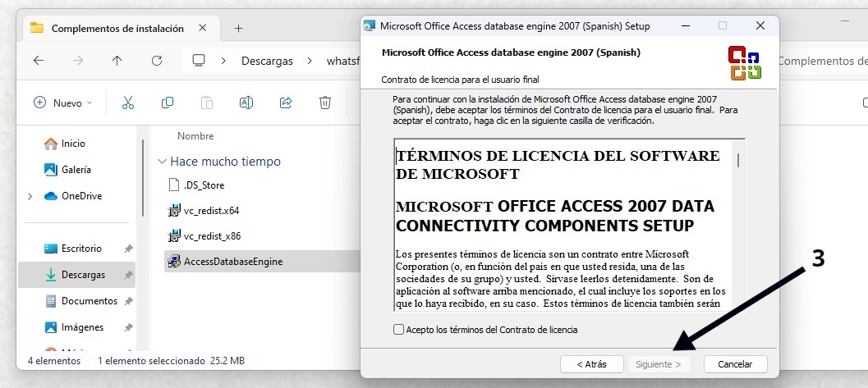
Task: Click the .DS_Store blank file icon
Action: (174, 185)
